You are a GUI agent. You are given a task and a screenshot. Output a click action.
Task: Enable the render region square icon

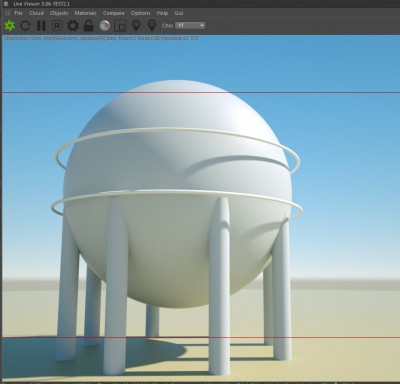point(120,26)
